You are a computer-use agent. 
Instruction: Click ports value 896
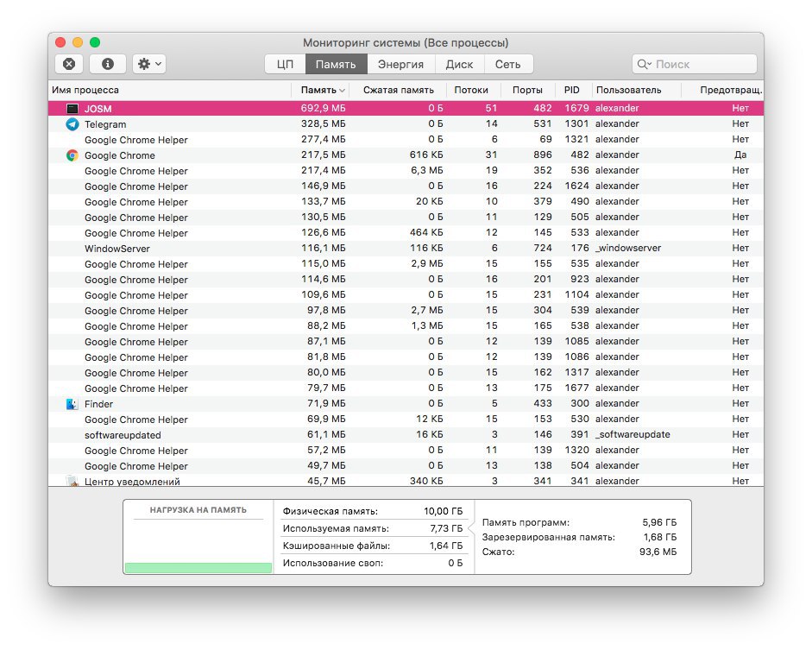pyautogui.click(x=543, y=155)
